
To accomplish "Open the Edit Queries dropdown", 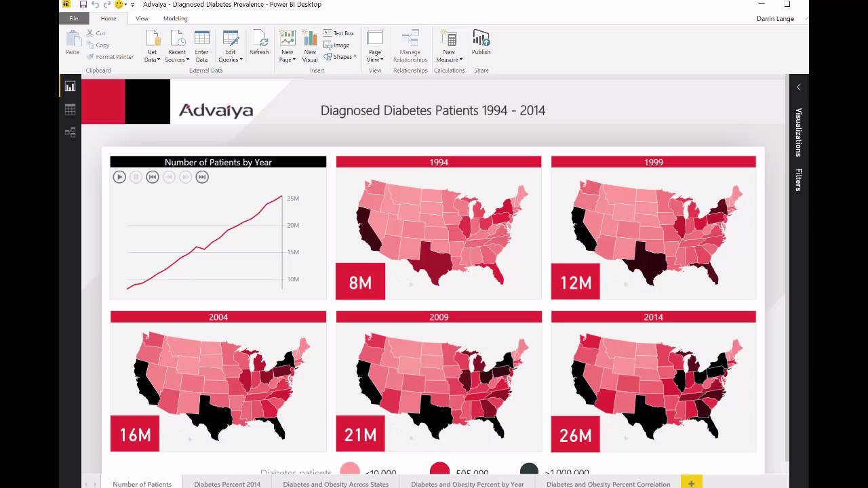I will pyautogui.click(x=231, y=47).
